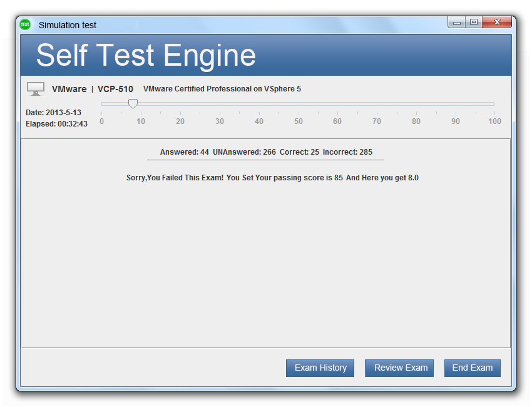Screen dimensions: 532x407
Task: Click the progress slider thumb
Action: [133, 103]
